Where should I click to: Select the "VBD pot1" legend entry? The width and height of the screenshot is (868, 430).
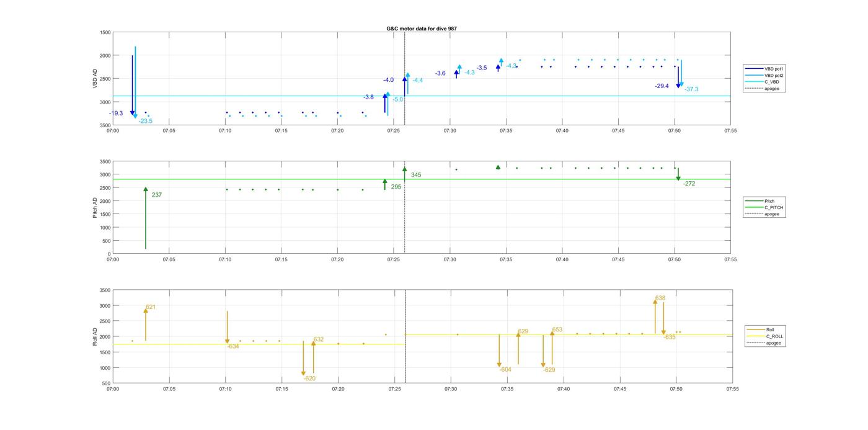tap(764, 68)
